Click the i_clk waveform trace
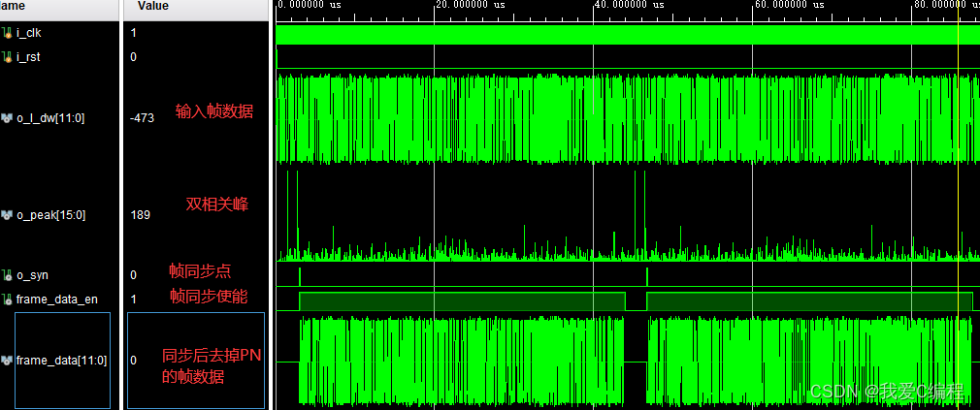The height and width of the screenshot is (410, 980). tap(628, 34)
